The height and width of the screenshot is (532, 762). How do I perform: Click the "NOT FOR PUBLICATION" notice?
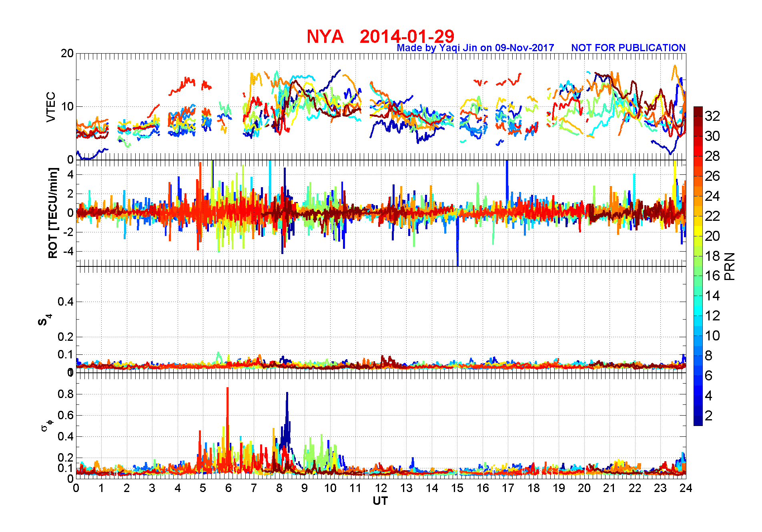coord(628,48)
